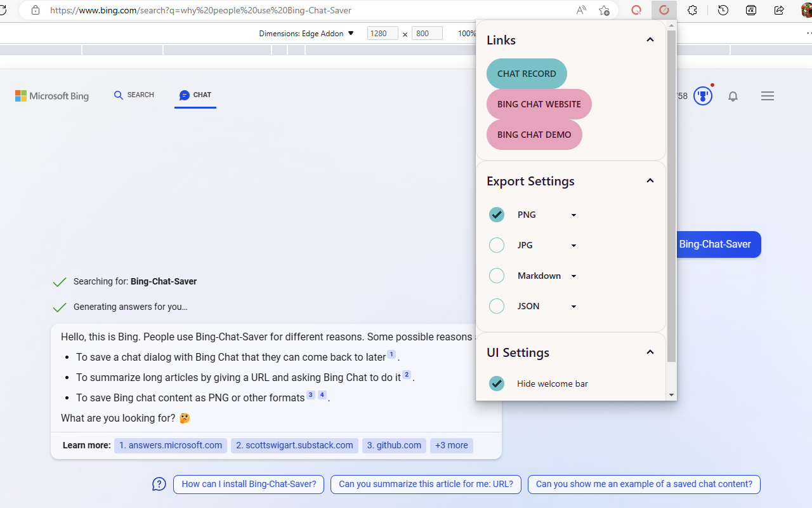This screenshot has height=508, width=812.
Task: Open the BING CHAT WEBSITE link button
Action: tap(539, 104)
